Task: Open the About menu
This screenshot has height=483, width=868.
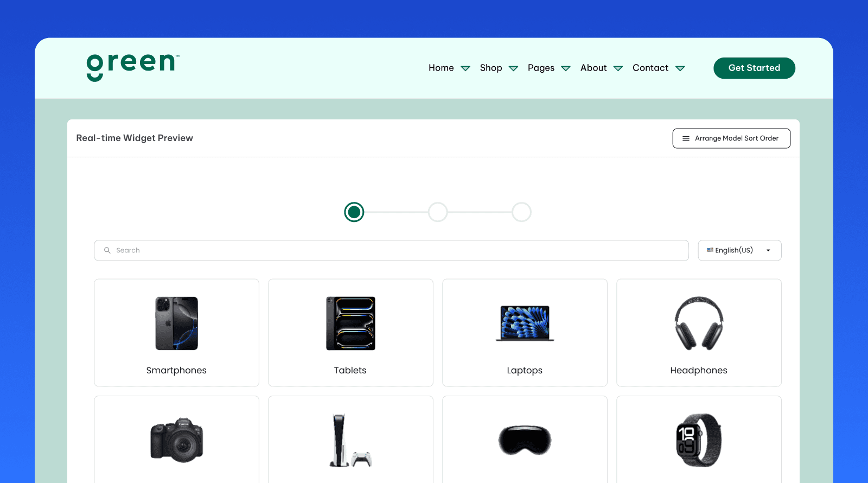Action: 593,68
